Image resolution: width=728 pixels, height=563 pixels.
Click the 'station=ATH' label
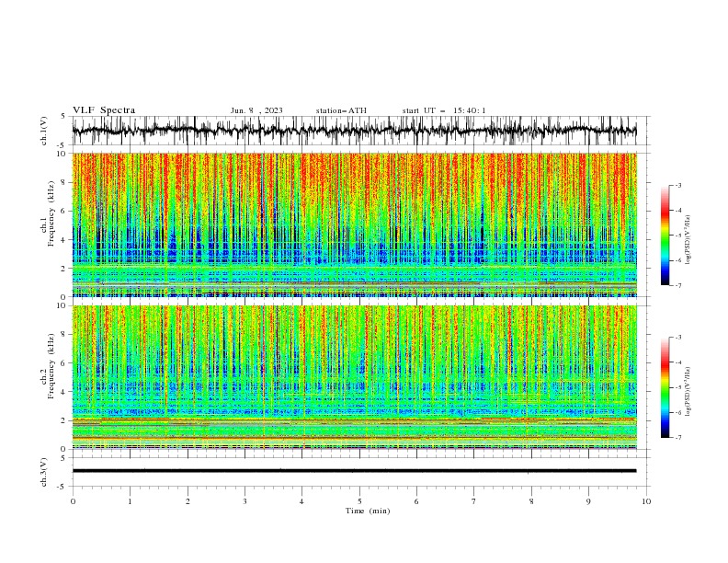[x=341, y=110]
